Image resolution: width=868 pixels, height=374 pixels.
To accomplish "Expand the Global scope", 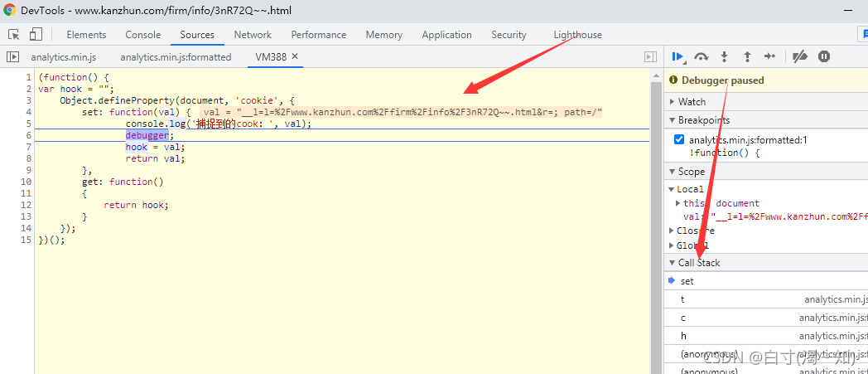I will pyautogui.click(x=672, y=245).
